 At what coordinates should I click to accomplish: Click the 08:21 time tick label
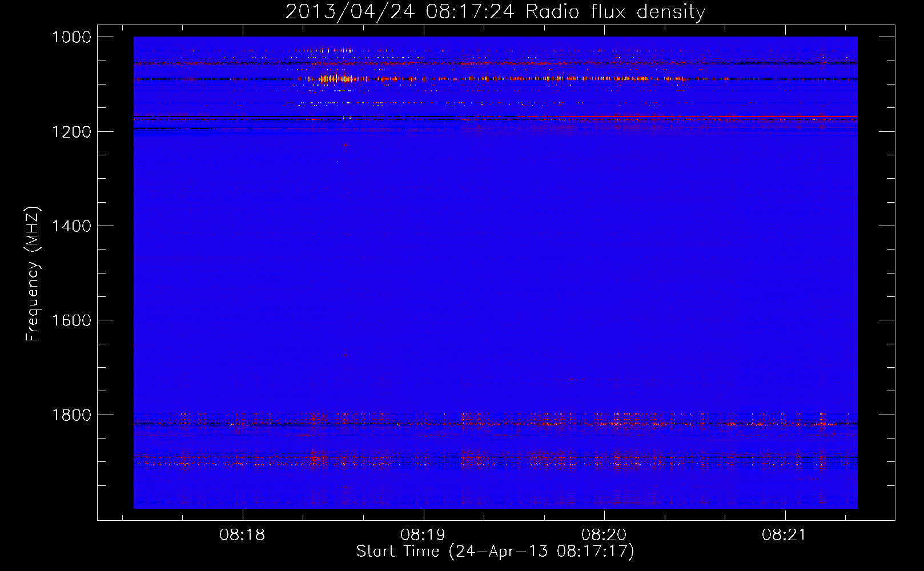pyautogui.click(x=785, y=535)
